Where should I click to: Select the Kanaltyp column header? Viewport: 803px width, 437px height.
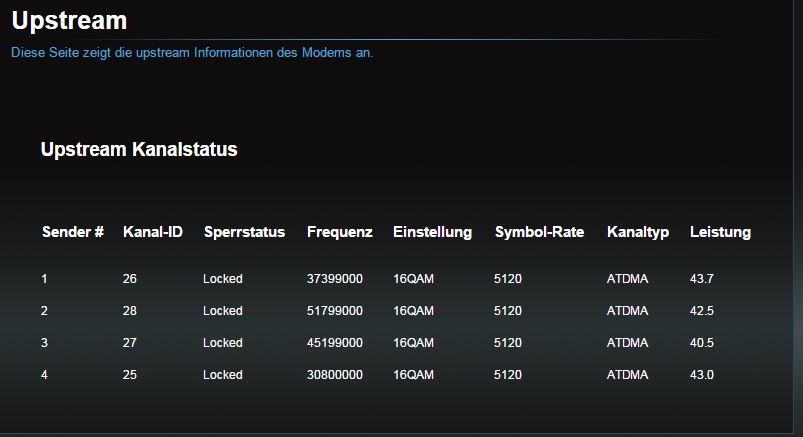(x=638, y=232)
